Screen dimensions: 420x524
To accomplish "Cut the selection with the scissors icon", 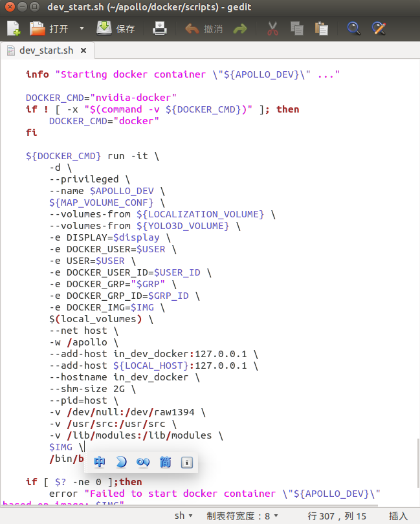I will click(272, 28).
